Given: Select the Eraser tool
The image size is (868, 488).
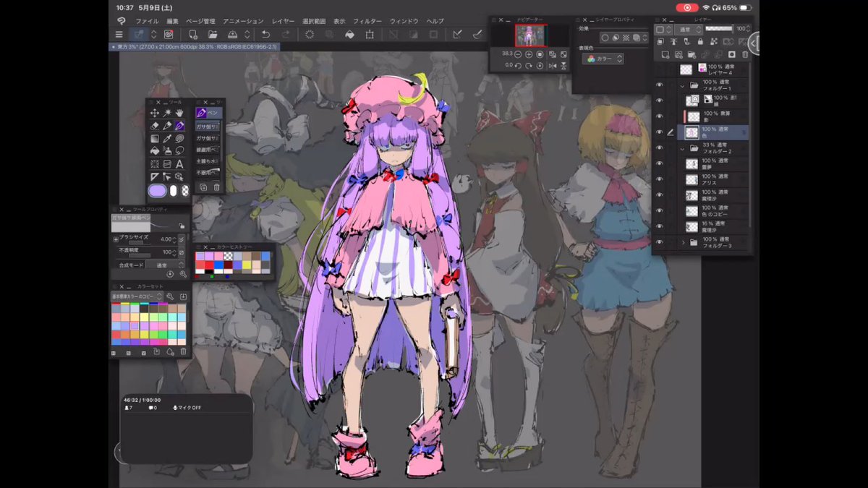Looking at the screenshot, I should [x=155, y=126].
